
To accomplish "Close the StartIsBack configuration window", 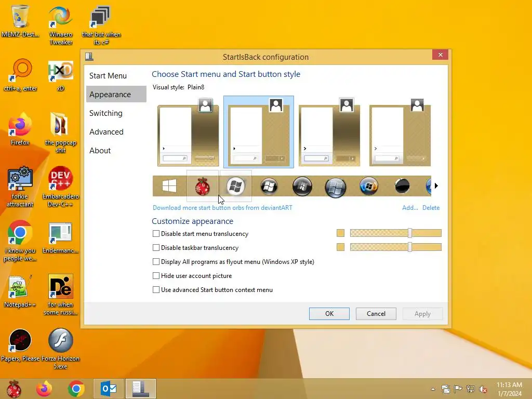I will click(x=441, y=55).
